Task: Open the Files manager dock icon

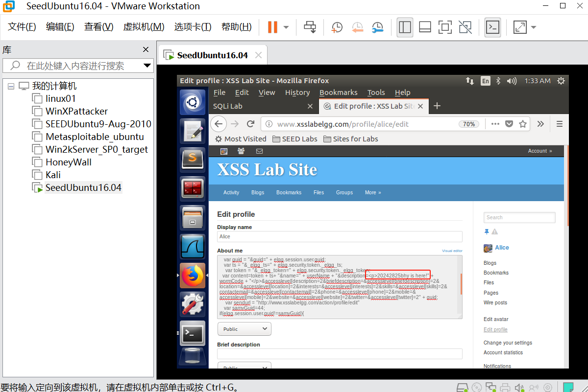Action: (x=193, y=217)
